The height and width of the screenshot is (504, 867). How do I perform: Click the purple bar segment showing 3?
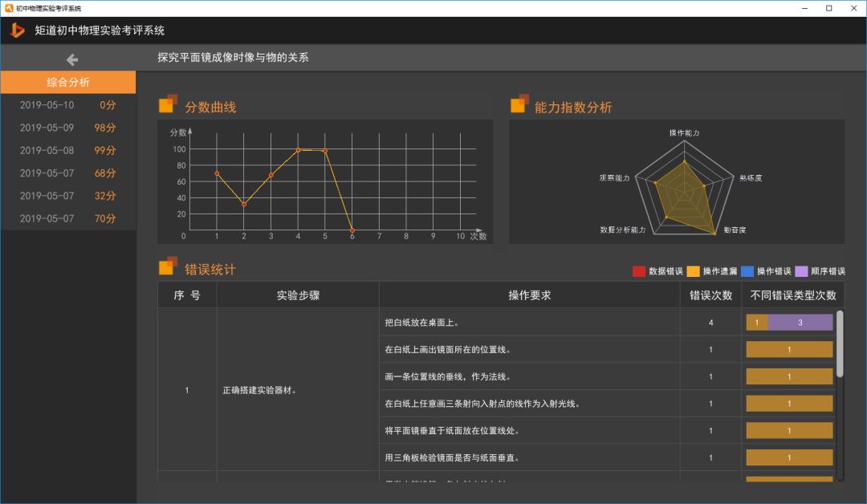800,322
